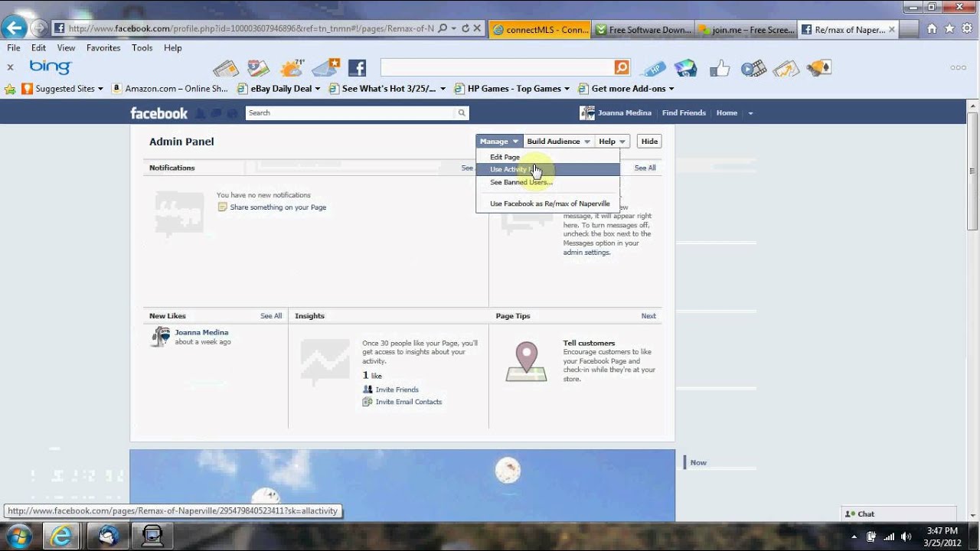
Task: Show hidden system tray icons
Action: coord(854,536)
